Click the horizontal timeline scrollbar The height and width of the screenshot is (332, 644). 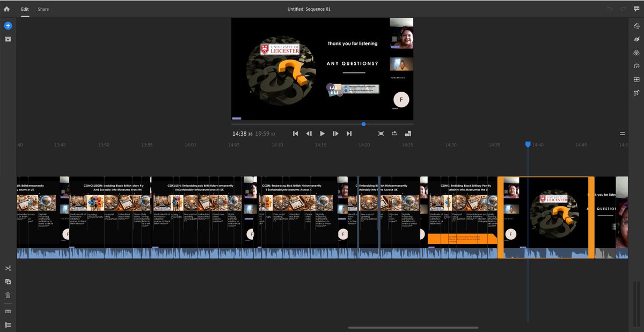tap(413, 328)
